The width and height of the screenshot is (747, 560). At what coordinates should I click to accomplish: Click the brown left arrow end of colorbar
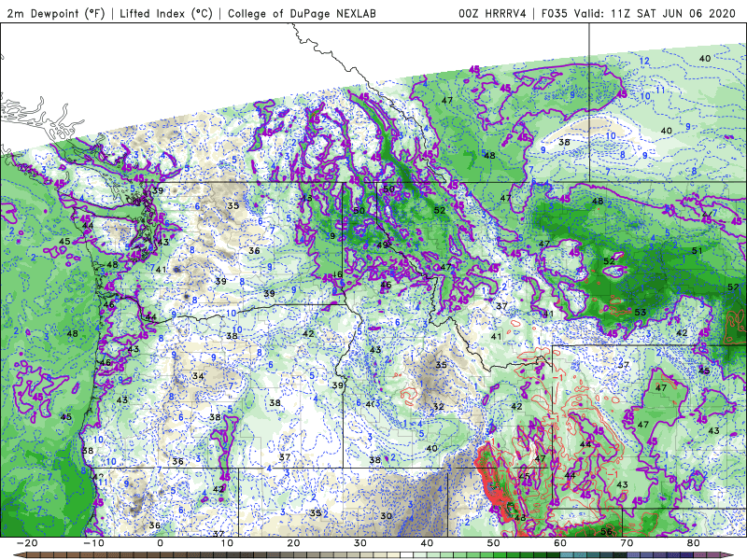(x=18, y=555)
